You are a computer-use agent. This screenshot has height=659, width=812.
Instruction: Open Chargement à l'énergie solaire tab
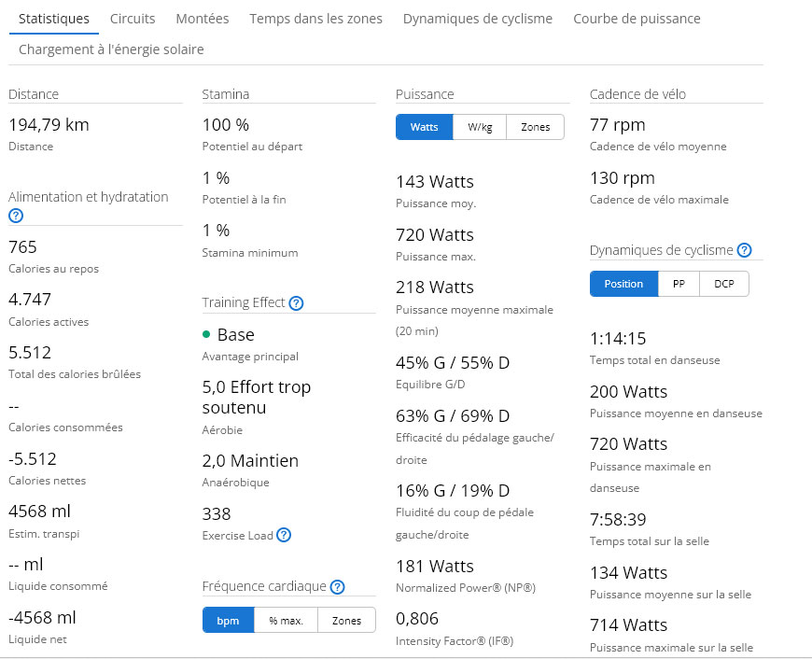(x=111, y=49)
